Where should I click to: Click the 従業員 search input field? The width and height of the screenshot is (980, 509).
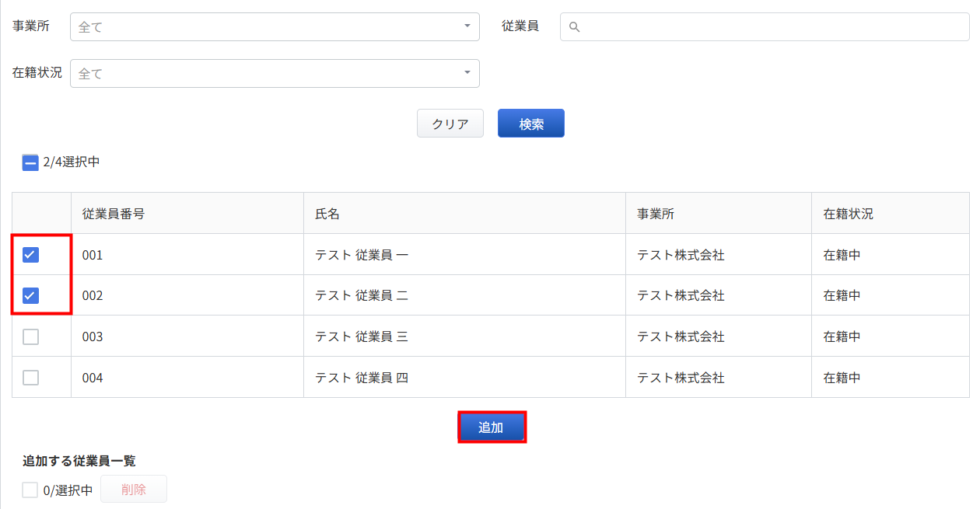click(x=770, y=26)
